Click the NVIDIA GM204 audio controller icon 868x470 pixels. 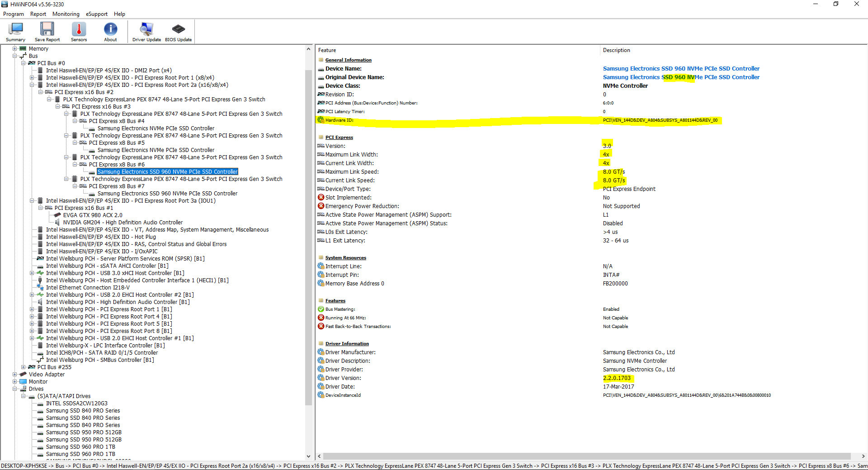pyautogui.click(x=57, y=222)
